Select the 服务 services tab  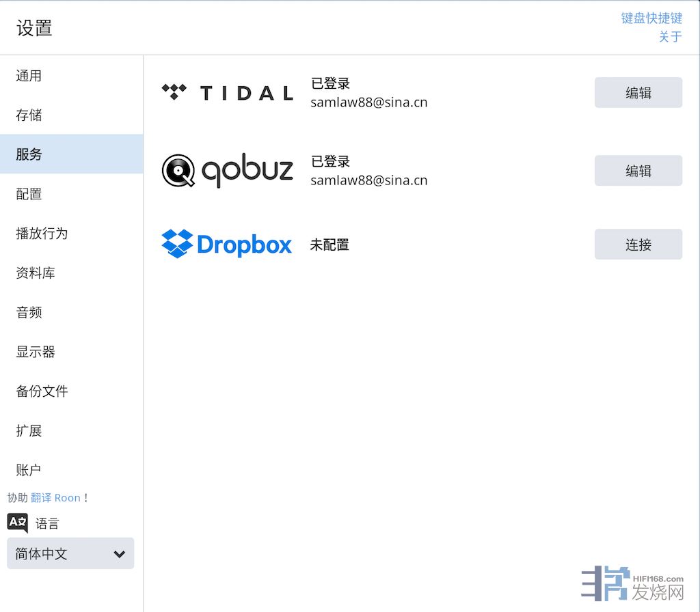click(x=29, y=154)
